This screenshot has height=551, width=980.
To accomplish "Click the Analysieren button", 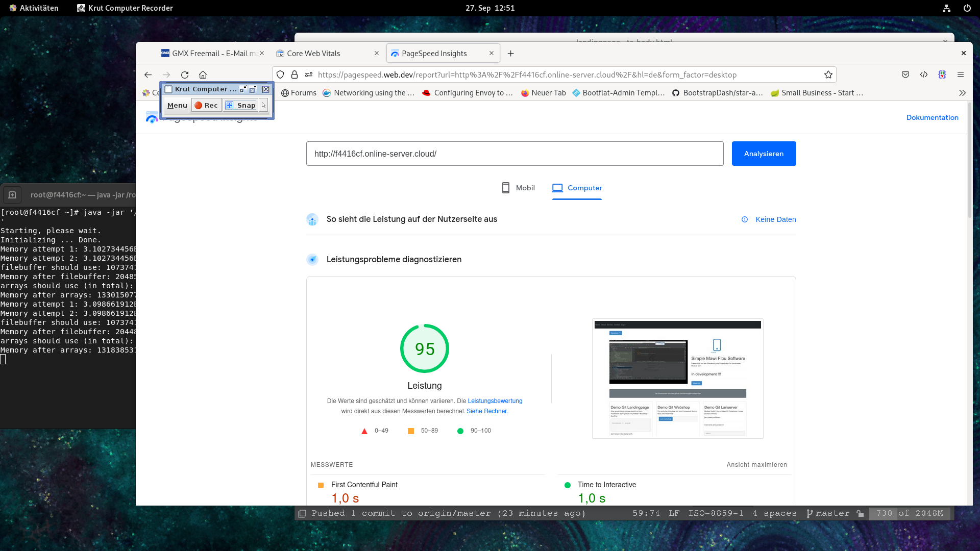I will [x=764, y=154].
